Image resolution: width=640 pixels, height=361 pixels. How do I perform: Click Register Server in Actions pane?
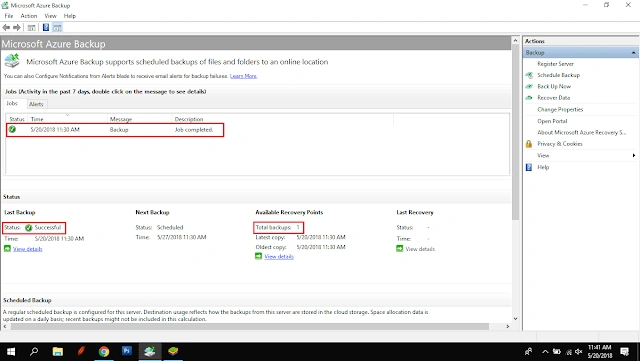coord(556,64)
